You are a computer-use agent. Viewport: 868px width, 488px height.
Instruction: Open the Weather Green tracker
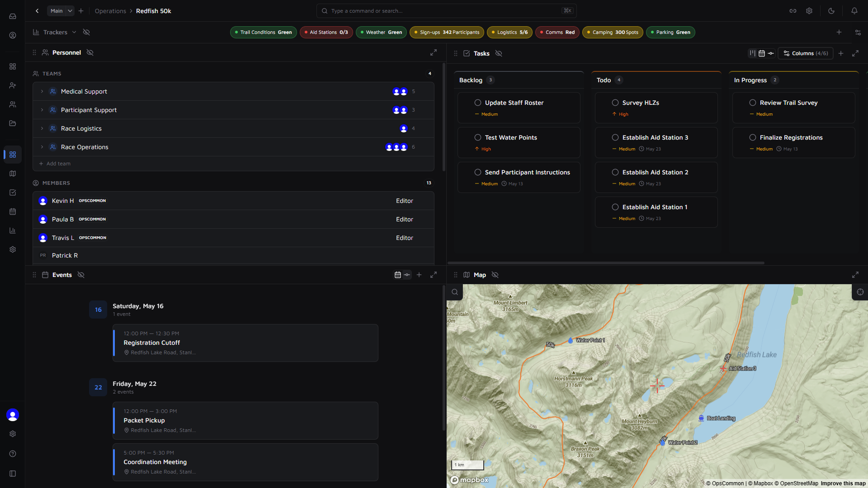coord(381,32)
